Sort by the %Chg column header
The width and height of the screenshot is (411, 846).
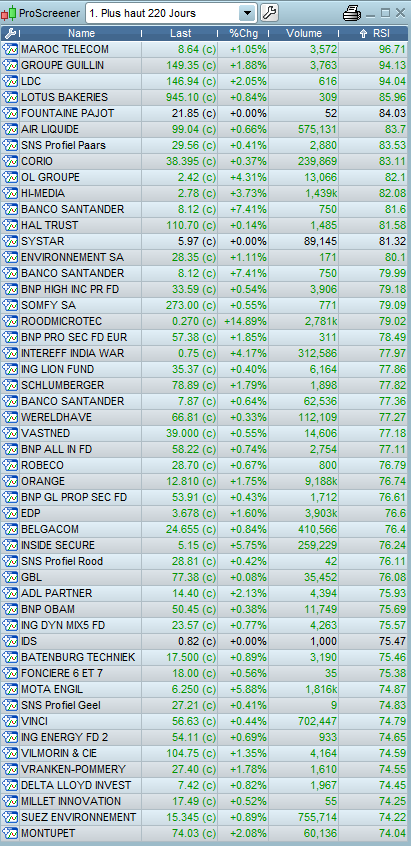coord(244,33)
